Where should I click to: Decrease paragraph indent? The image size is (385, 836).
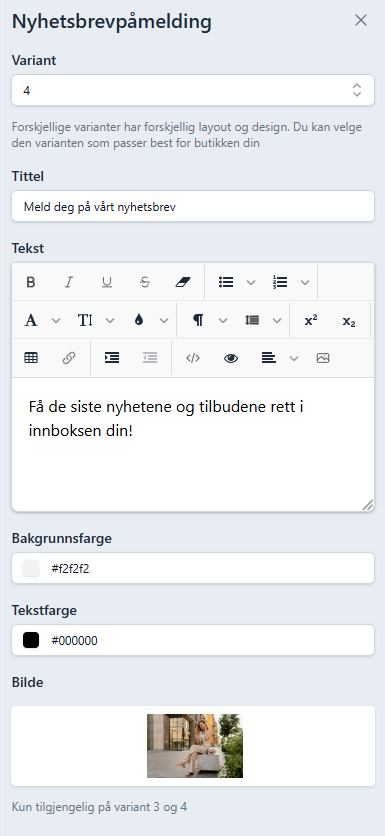(x=150, y=358)
